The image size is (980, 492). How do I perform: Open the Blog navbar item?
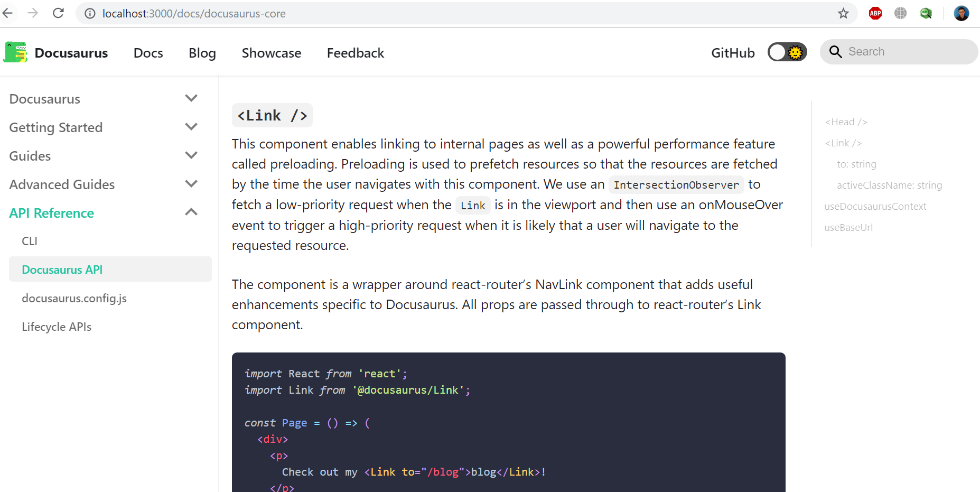tap(202, 53)
